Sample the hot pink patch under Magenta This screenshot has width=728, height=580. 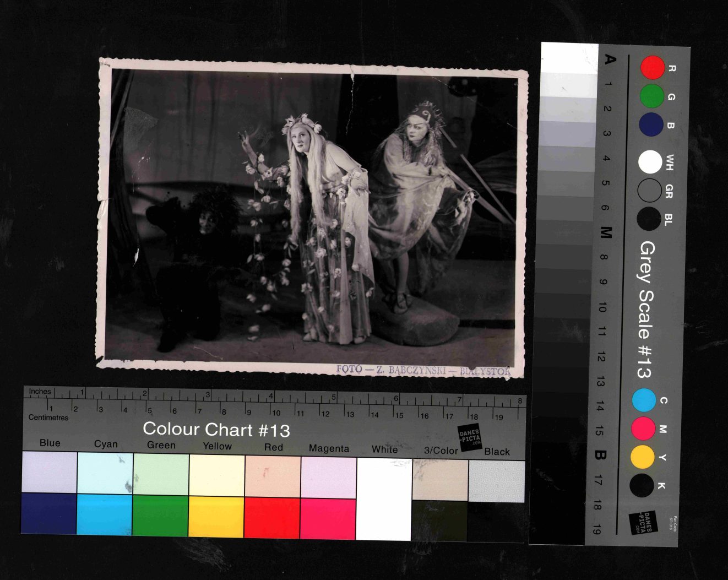tap(328, 518)
